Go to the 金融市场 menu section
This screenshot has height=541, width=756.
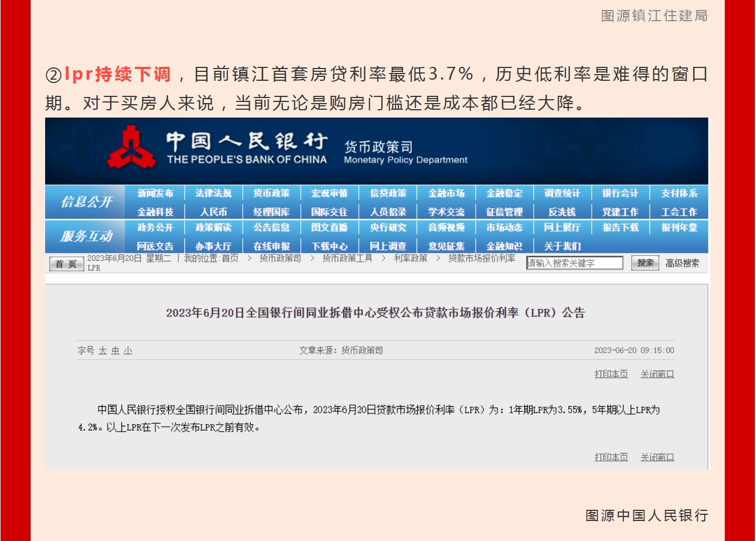tap(446, 193)
